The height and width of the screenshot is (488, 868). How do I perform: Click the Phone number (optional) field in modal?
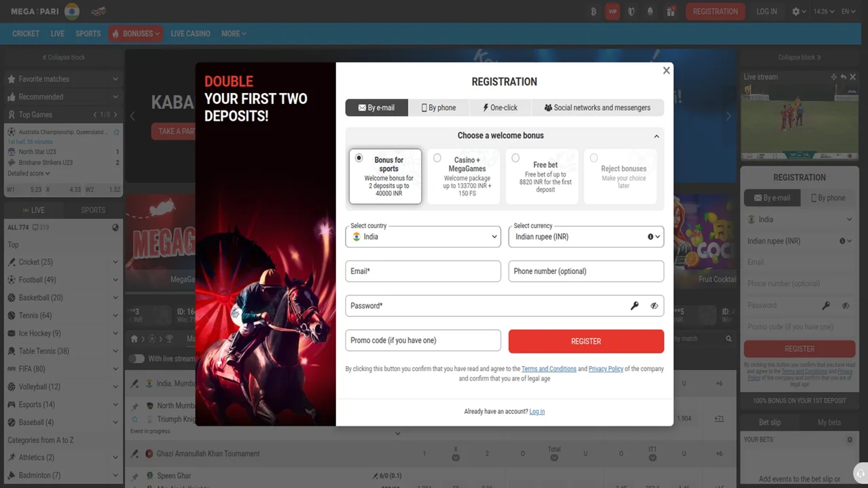(586, 271)
